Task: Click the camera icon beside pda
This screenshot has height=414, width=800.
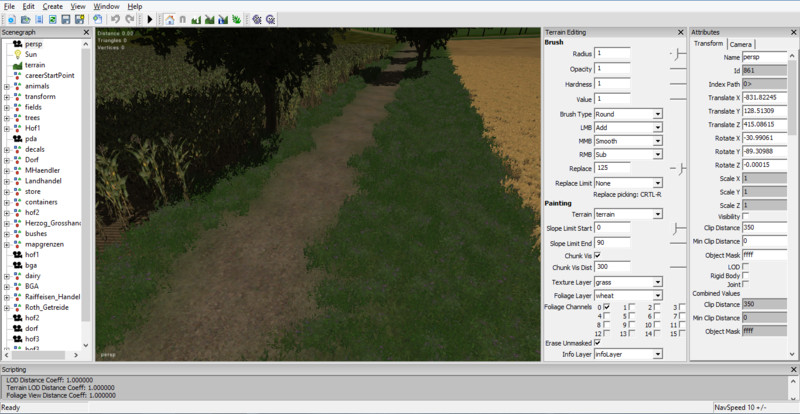Action: click(17, 138)
